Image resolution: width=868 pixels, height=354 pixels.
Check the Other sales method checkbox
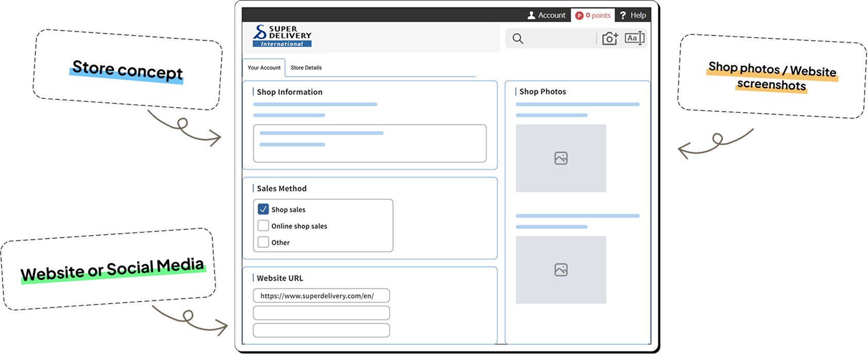(263, 242)
